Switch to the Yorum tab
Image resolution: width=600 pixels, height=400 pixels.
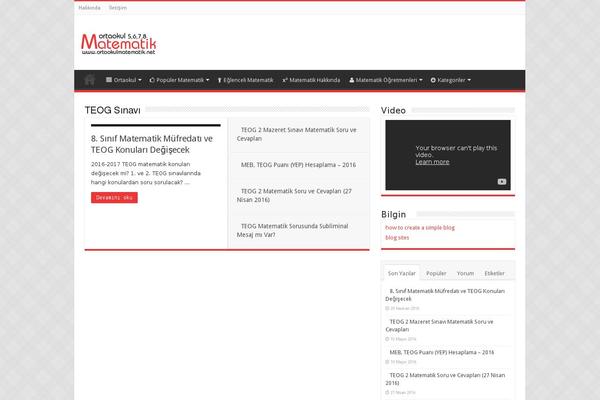pos(465,273)
